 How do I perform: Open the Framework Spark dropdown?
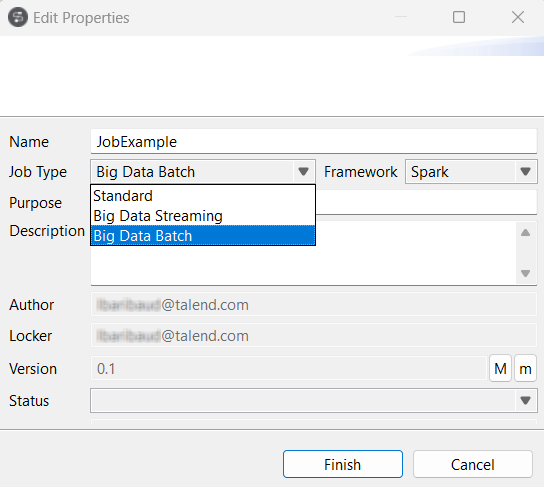pos(471,171)
